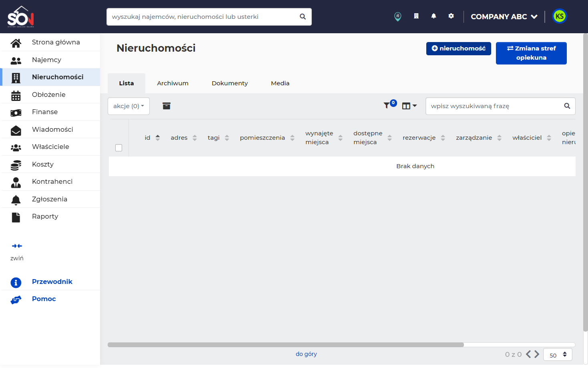
Task: Sort table by id column
Action: (152, 138)
